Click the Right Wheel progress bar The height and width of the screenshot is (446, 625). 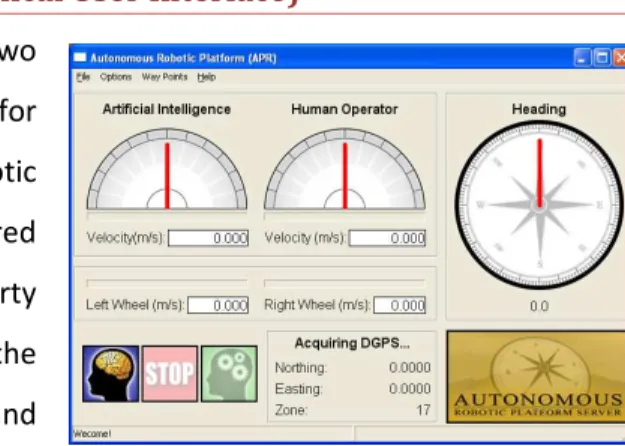click(345, 283)
